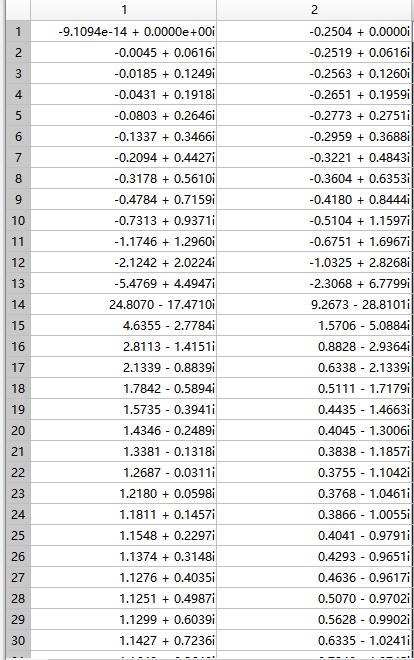Click cell 0.4435 - 1.4663i
The height and width of the screenshot is (660, 414).
tap(314, 409)
